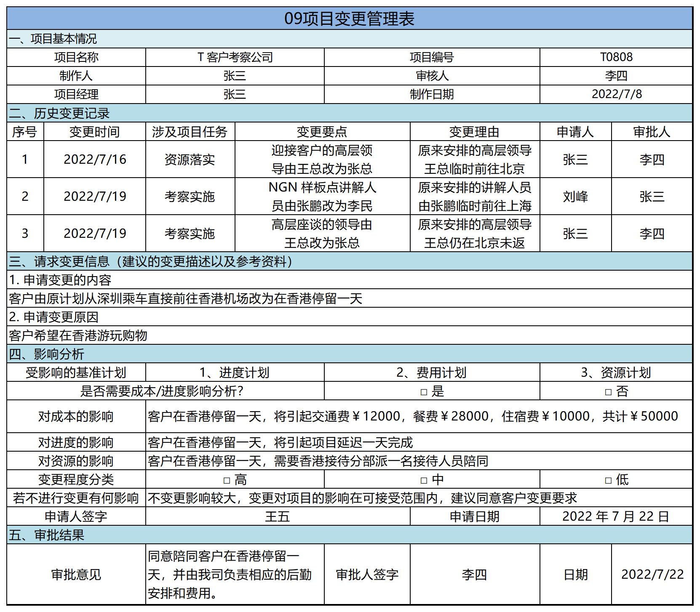Click the 变更理由 column header
This screenshot has width=700, height=612.
(475, 132)
